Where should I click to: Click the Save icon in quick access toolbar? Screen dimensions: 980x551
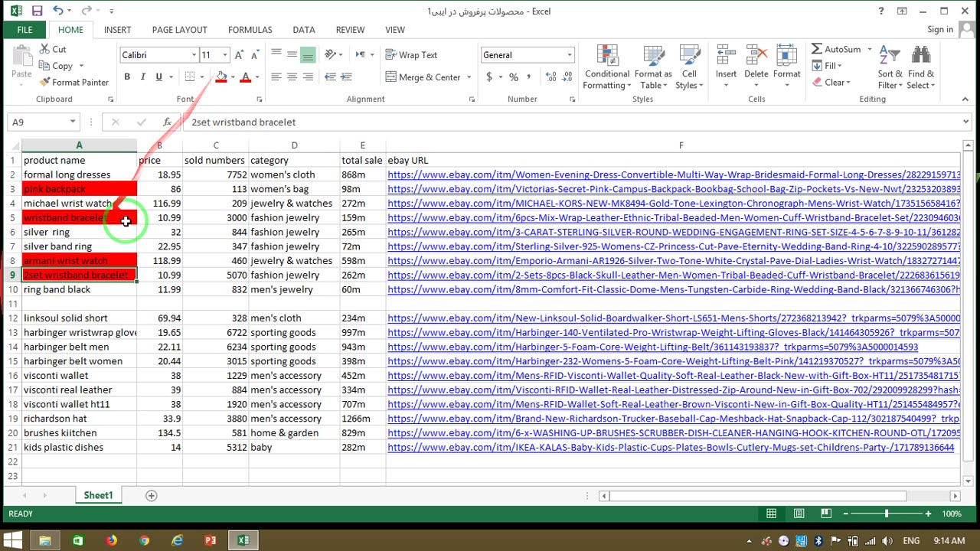(37, 11)
